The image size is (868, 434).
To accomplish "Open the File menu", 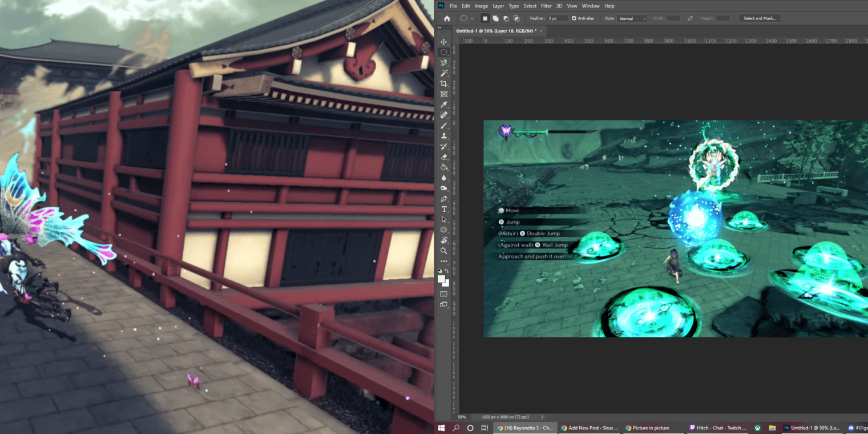I will coord(454,6).
